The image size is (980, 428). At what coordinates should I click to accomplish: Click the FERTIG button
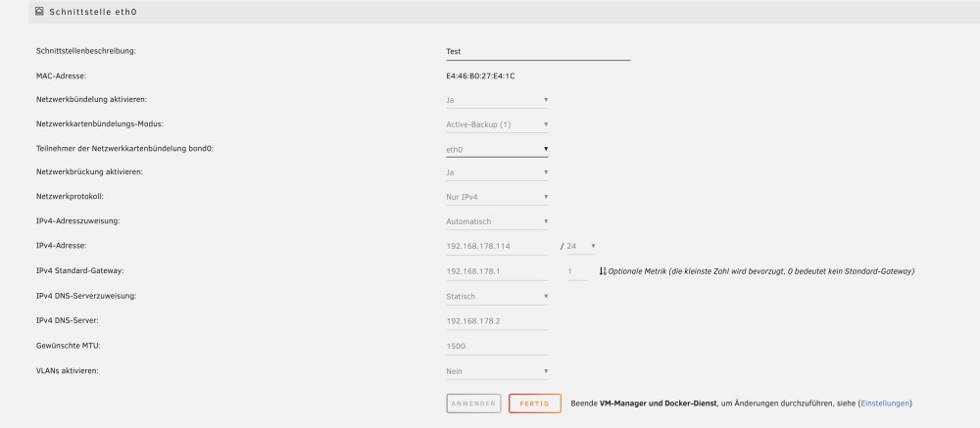pyautogui.click(x=534, y=404)
